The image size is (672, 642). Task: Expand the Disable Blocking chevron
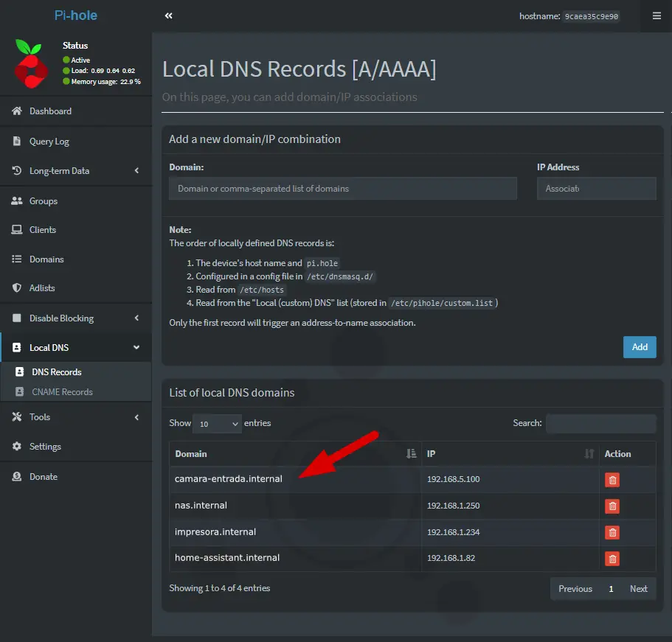[136, 318]
